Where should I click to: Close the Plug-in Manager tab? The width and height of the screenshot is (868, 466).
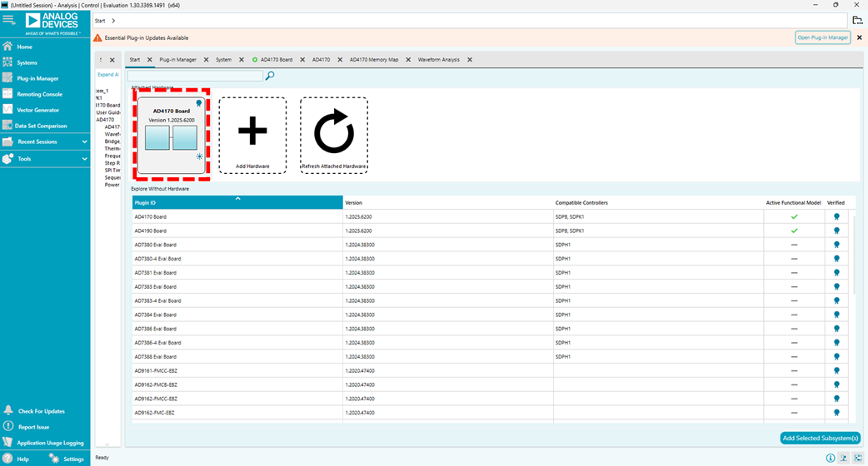coord(206,60)
